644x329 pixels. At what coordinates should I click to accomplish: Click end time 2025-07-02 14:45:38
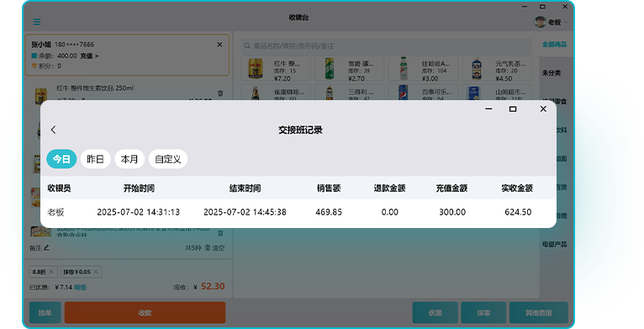pyautogui.click(x=245, y=212)
